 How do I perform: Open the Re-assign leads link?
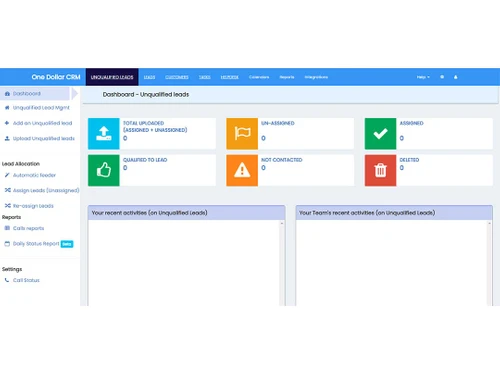point(33,206)
